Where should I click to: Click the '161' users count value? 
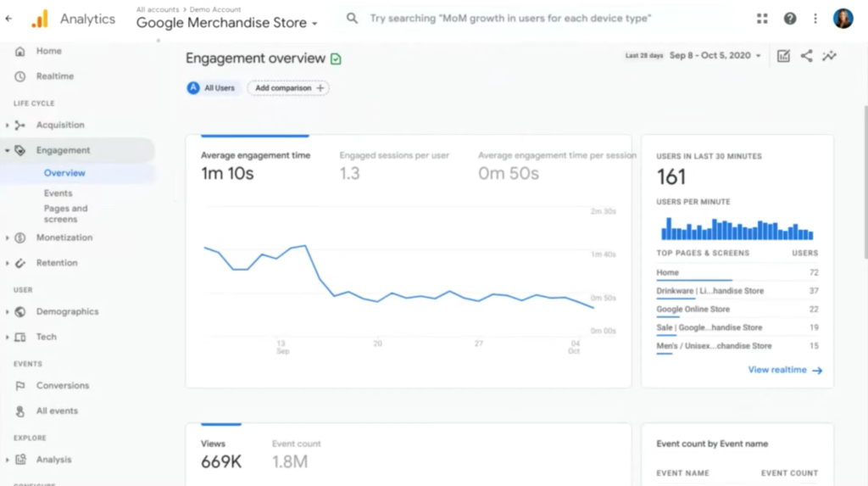pyautogui.click(x=671, y=177)
